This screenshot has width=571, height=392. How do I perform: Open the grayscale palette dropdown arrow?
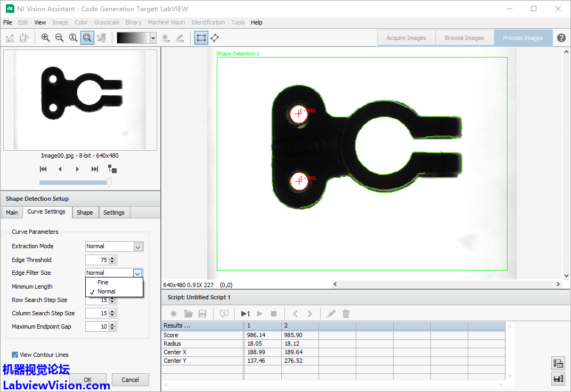click(153, 38)
